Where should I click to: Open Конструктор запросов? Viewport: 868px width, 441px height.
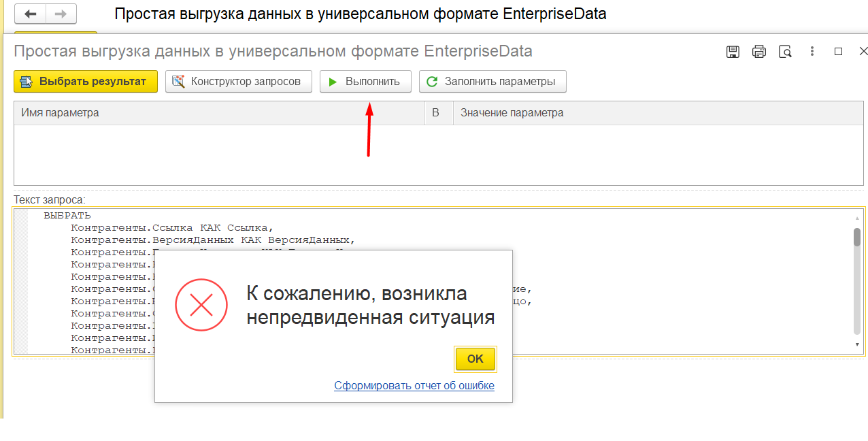point(238,82)
